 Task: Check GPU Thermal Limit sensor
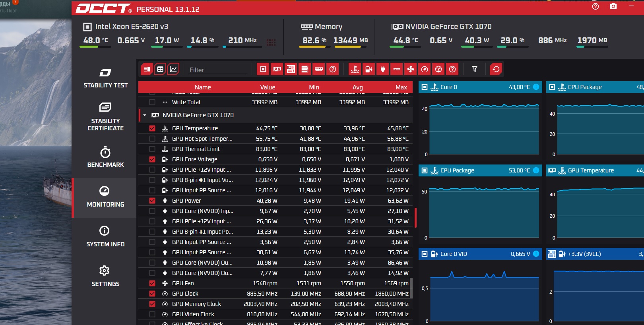click(x=152, y=149)
